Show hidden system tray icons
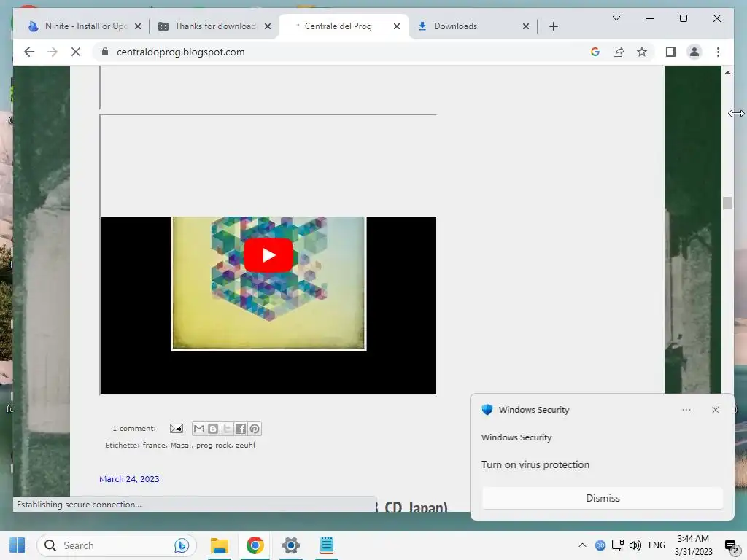The image size is (747, 560). pyautogui.click(x=582, y=545)
